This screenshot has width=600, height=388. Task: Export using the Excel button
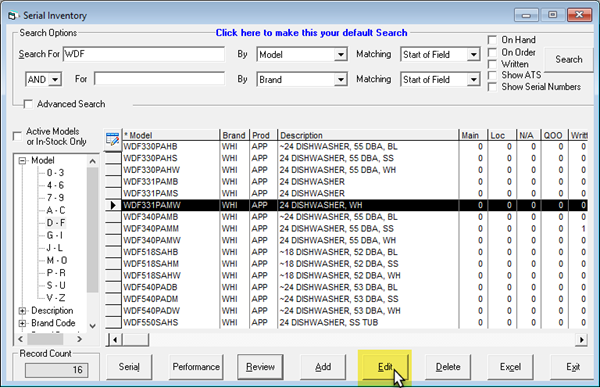tap(510, 367)
